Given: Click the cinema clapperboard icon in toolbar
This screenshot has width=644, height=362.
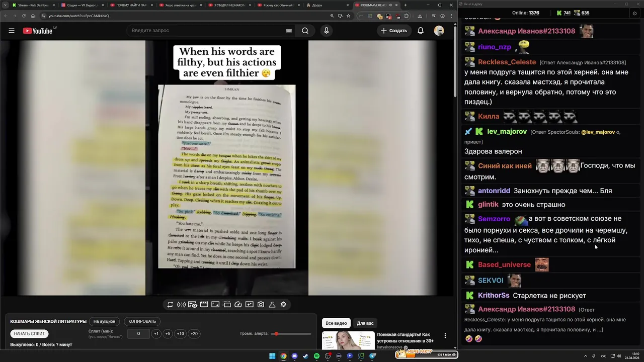Looking at the screenshot, I should tap(204, 305).
